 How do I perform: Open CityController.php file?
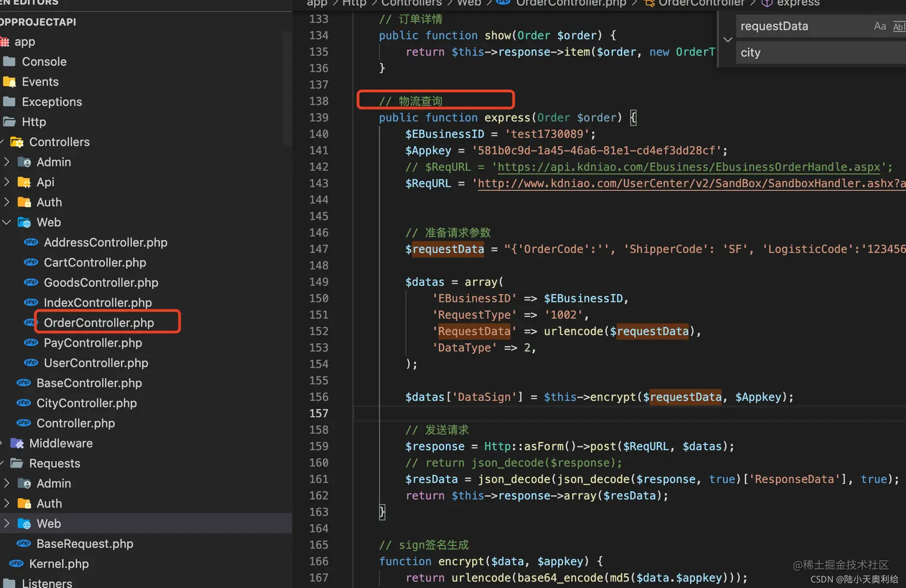coord(86,403)
